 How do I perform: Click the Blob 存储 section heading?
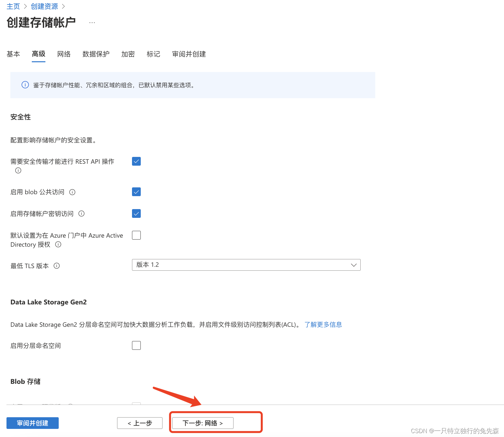[26, 382]
